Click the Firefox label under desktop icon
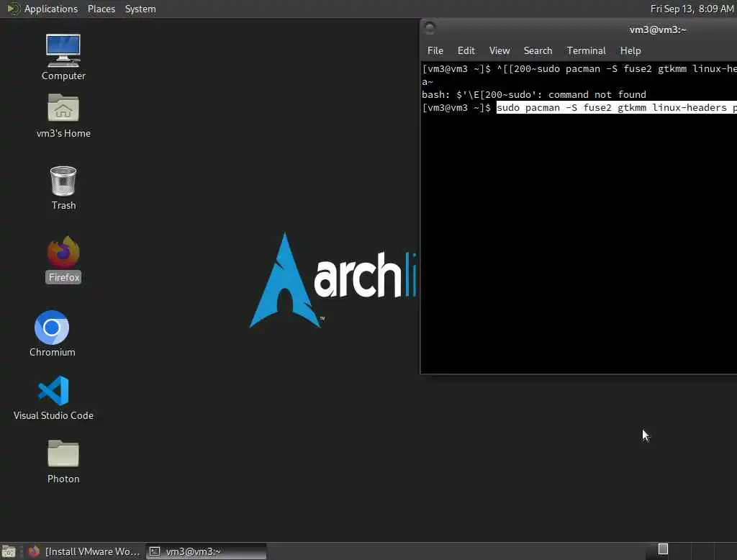Screen dimensions: 737x560 (x=63, y=277)
